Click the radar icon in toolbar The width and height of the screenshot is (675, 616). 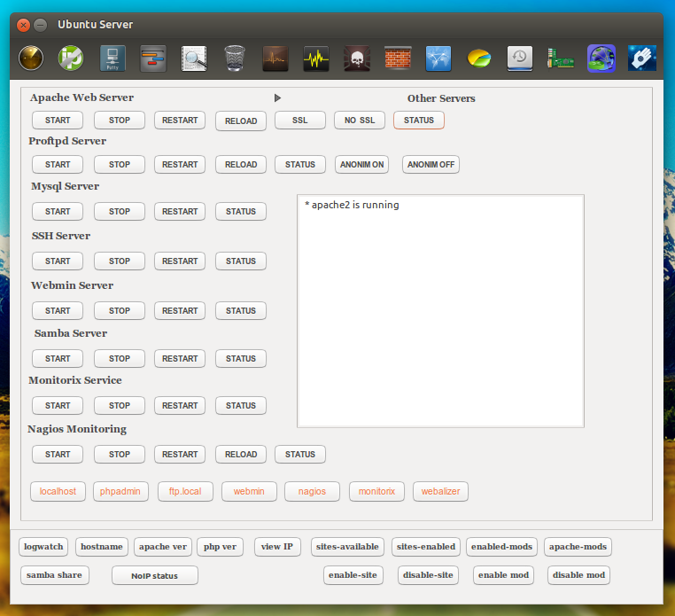(x=31, y=58)
